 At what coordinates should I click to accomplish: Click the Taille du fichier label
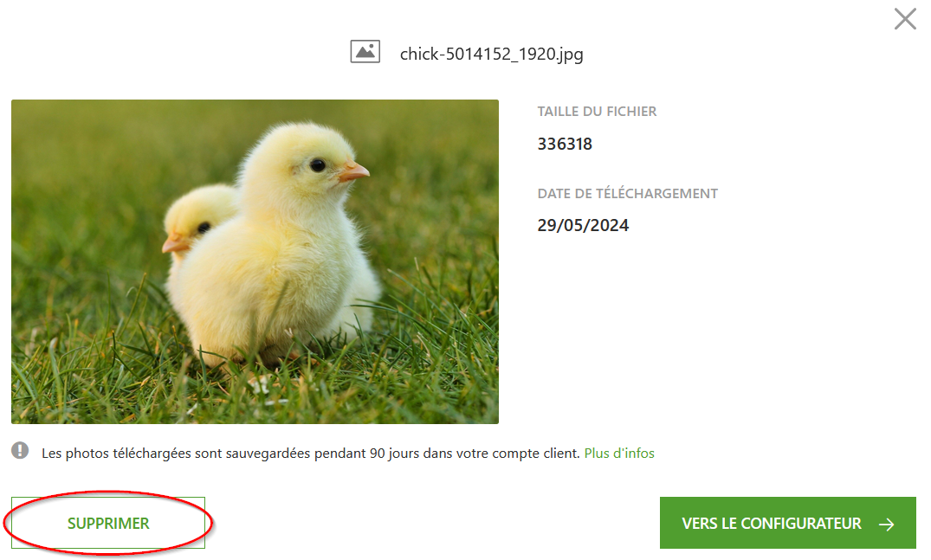pos(597,112)
